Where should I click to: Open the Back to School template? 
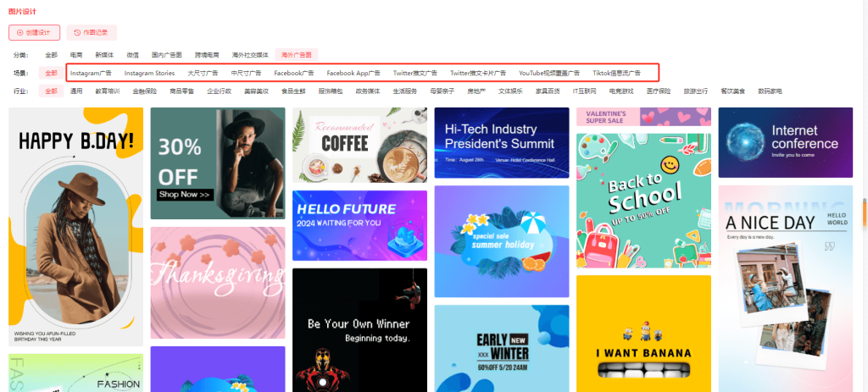644,201
